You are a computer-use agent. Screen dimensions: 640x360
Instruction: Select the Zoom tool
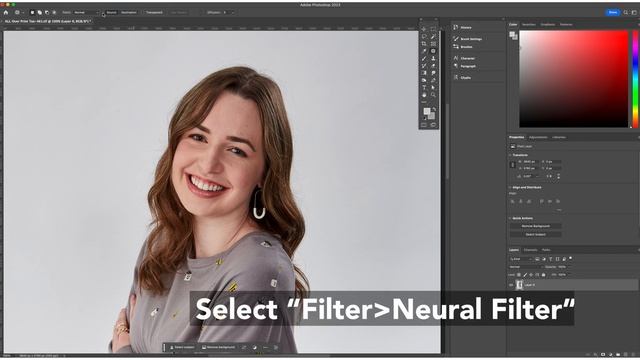tap(433, 95)
